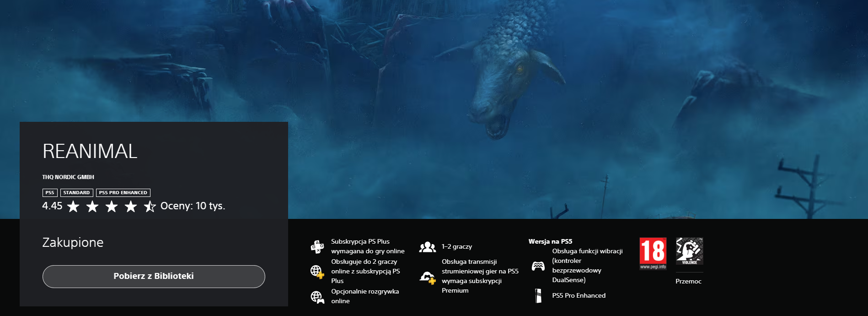Select the PS5 platform tag
The width and height of the screenshot is (868, 316).
point(50,193)
